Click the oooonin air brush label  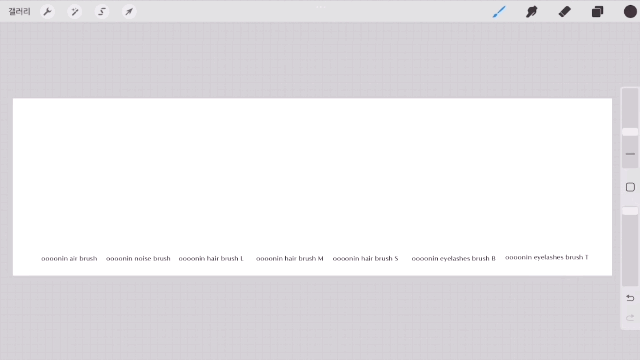click(69, 258)
